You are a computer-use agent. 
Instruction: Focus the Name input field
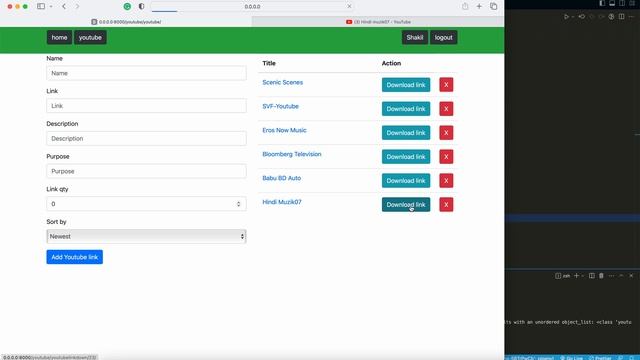click(x=146, y=73)
